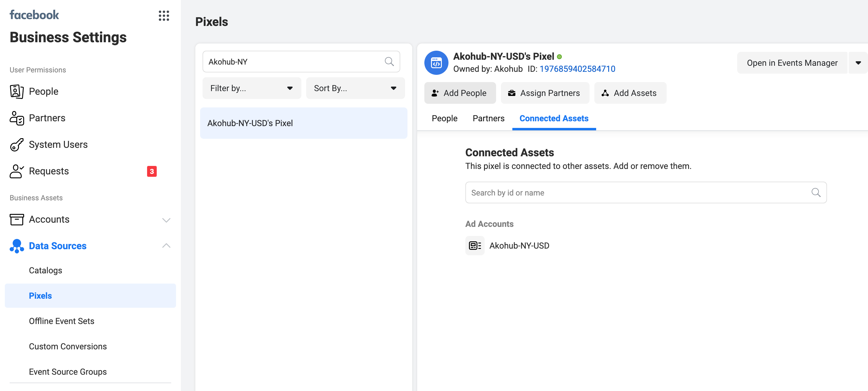Click the Akohub-NY-USD ad account icon
The height and width of the screenshot is (391, 868).
coord(474,246)
